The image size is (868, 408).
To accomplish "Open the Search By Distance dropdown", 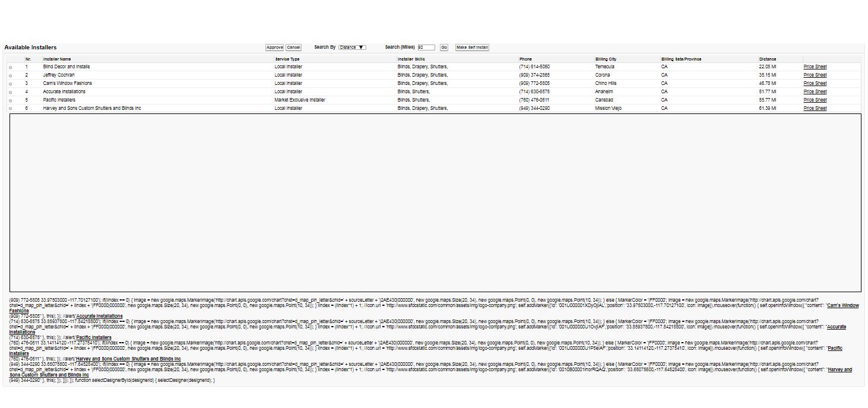I will (x=352, y=48).
